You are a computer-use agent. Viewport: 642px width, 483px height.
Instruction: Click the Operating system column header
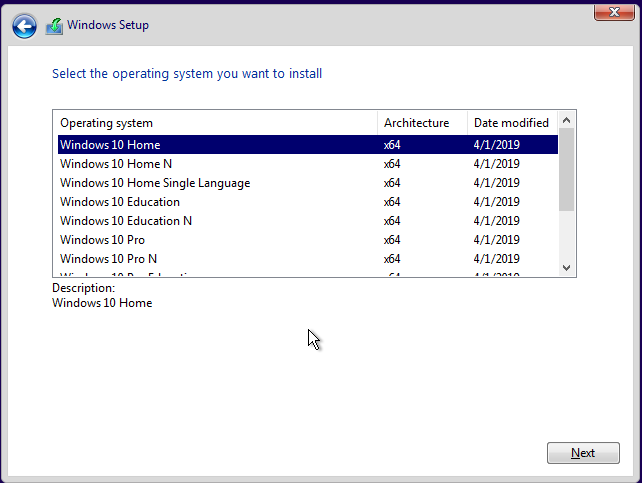pos(215,123)
